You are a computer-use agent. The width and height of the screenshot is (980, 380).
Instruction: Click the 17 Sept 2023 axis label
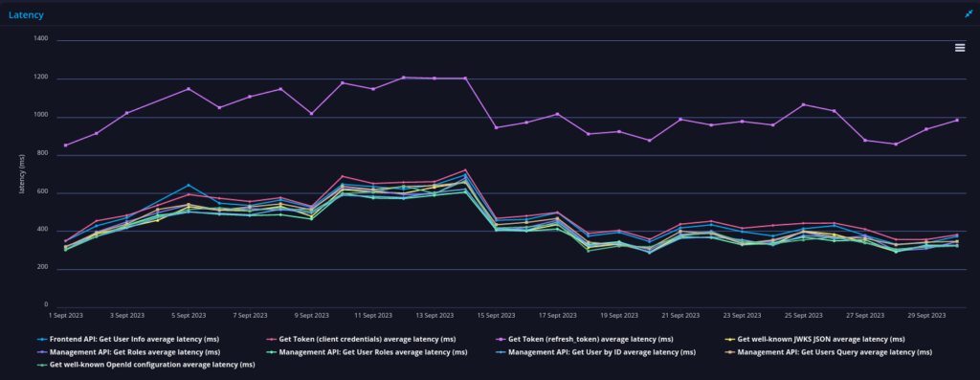pos(557,316)
